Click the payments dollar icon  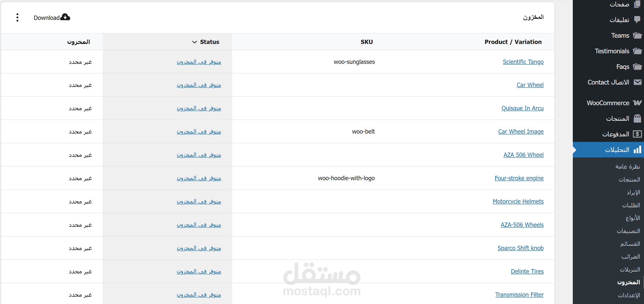[637, 134]
